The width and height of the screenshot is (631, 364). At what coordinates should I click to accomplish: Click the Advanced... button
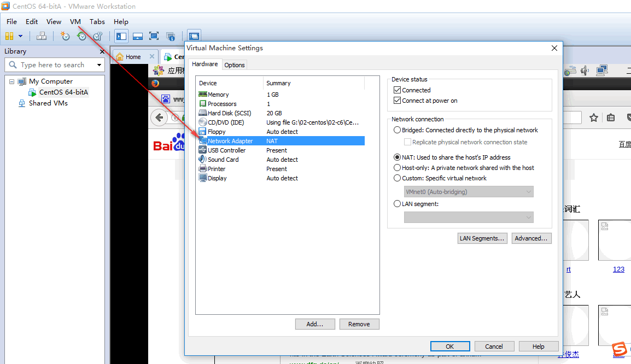pos(531,238)
